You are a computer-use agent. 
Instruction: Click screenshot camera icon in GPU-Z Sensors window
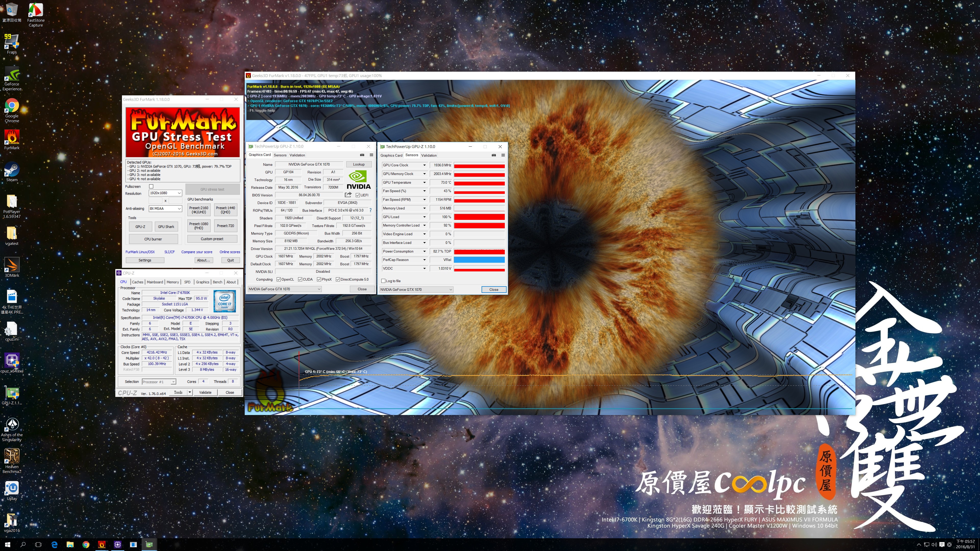coord(494,155)
